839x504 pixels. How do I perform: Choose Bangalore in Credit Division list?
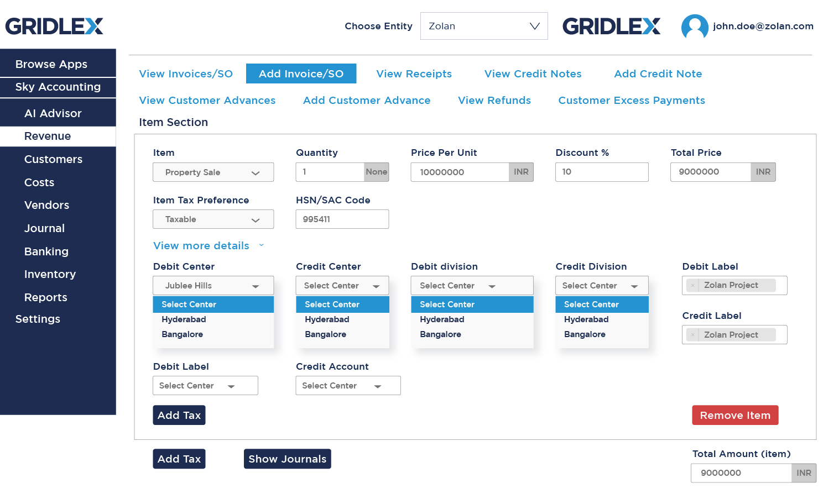(x=602, y=334)
